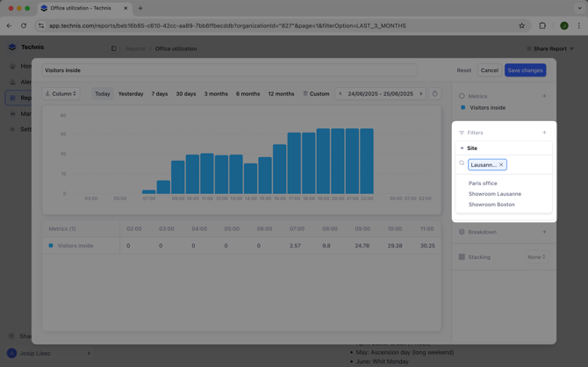588x367 pixels.
Task: Click the icon button beside date range
Action: tap(434, 94)
